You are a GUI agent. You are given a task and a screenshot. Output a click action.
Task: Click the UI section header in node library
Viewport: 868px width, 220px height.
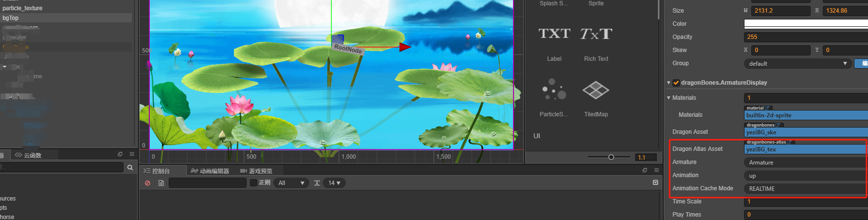pyautogui.click(x=537, y=136)
